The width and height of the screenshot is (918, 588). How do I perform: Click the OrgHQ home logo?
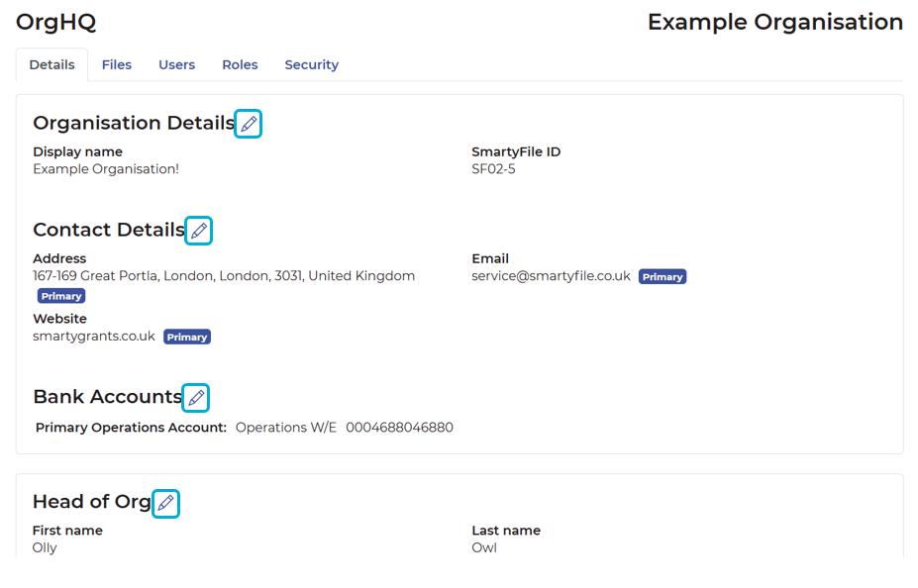pyautogui.click(x=55, y=21)
